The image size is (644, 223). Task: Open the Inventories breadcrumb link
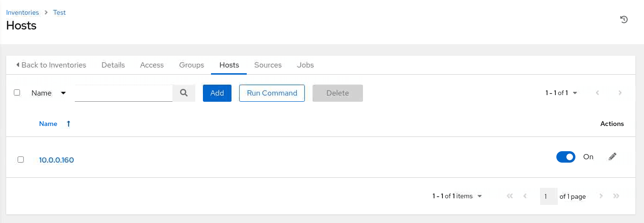(23, 12)
